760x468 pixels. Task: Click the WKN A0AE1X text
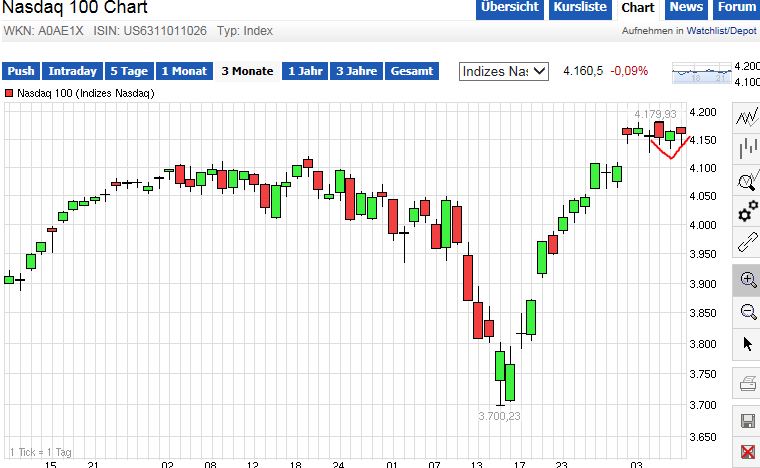44,31
